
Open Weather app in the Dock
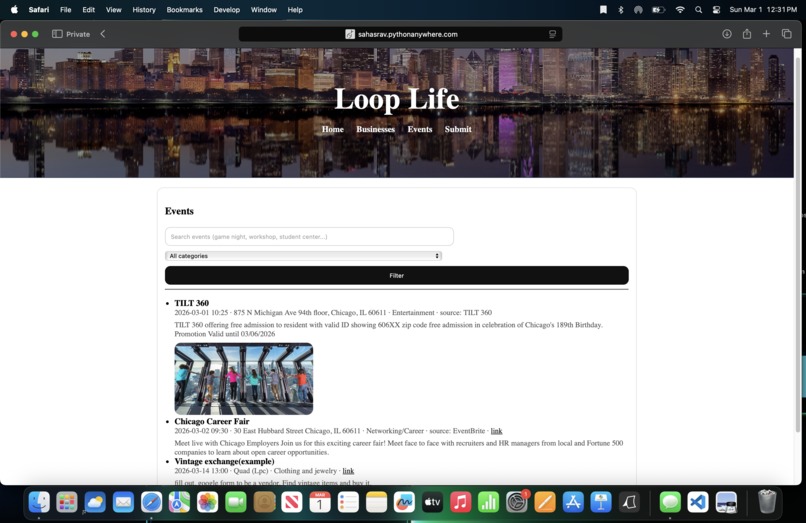(95, 502)
